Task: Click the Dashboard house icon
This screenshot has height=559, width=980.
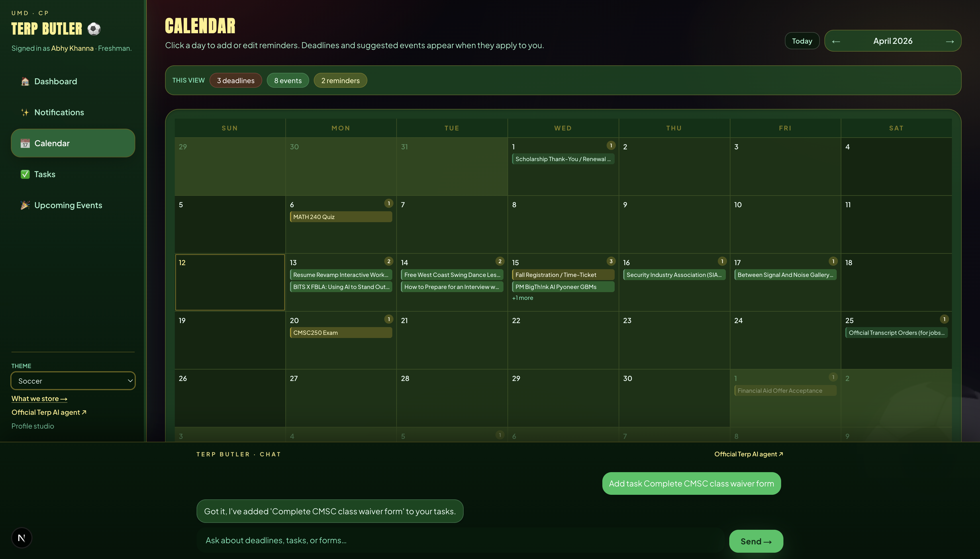Action: tap(25, 81)
